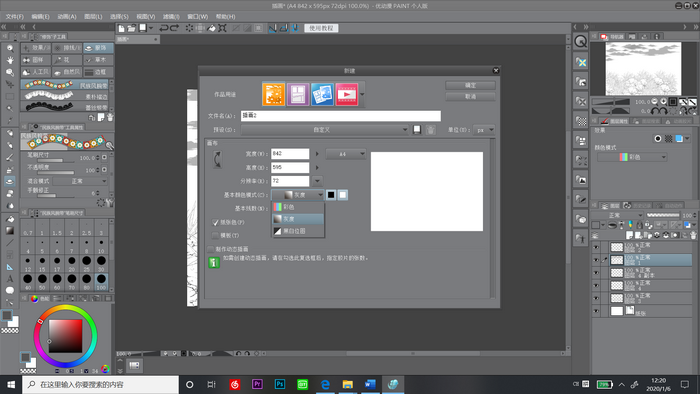Tick the create animated illustration checkbox
This screenshot has height=394, width=700.
(x=211, y=249)
